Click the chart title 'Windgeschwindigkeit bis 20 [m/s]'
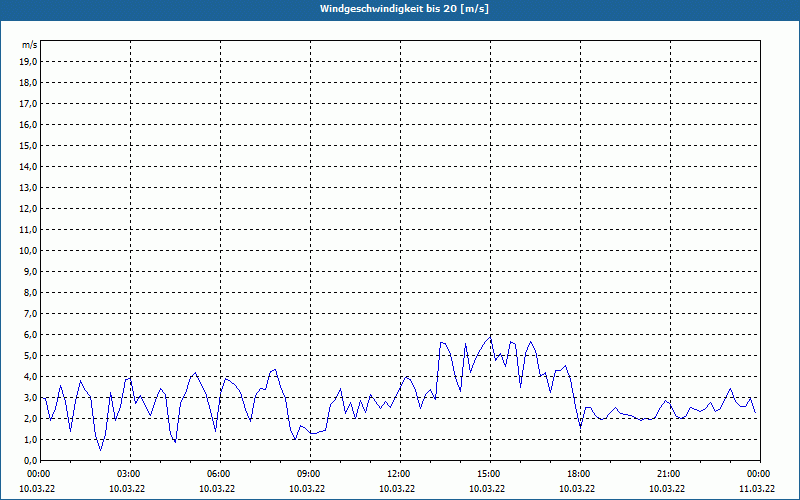The height and width of the screenshot is (500, 800). click(404, 9)
